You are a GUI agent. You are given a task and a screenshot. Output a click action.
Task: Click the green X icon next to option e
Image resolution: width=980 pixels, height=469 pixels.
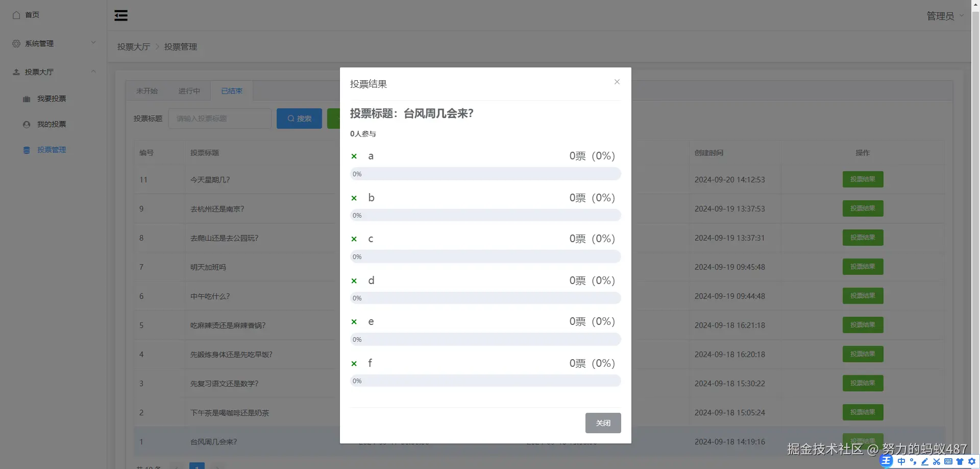[354, 322]
